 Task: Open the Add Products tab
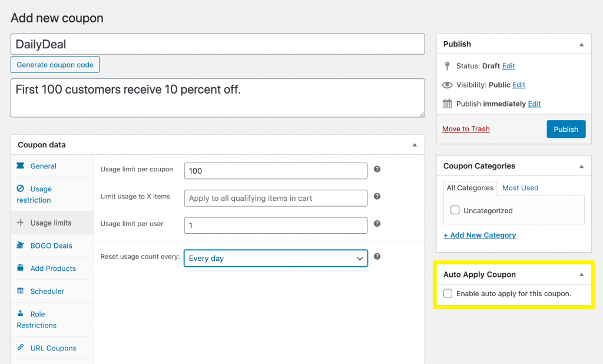[x=52, y=268]
